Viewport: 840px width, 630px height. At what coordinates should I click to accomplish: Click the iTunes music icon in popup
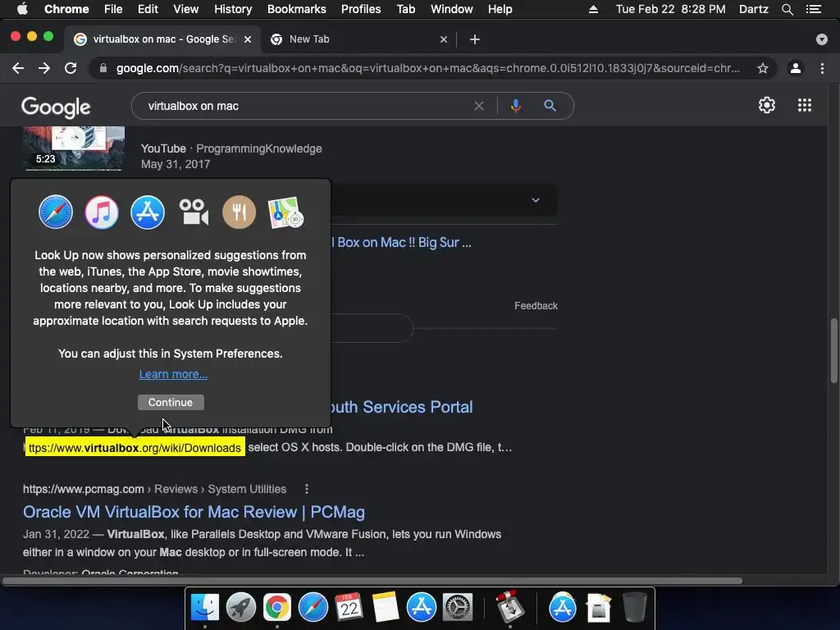pos(101,212)
